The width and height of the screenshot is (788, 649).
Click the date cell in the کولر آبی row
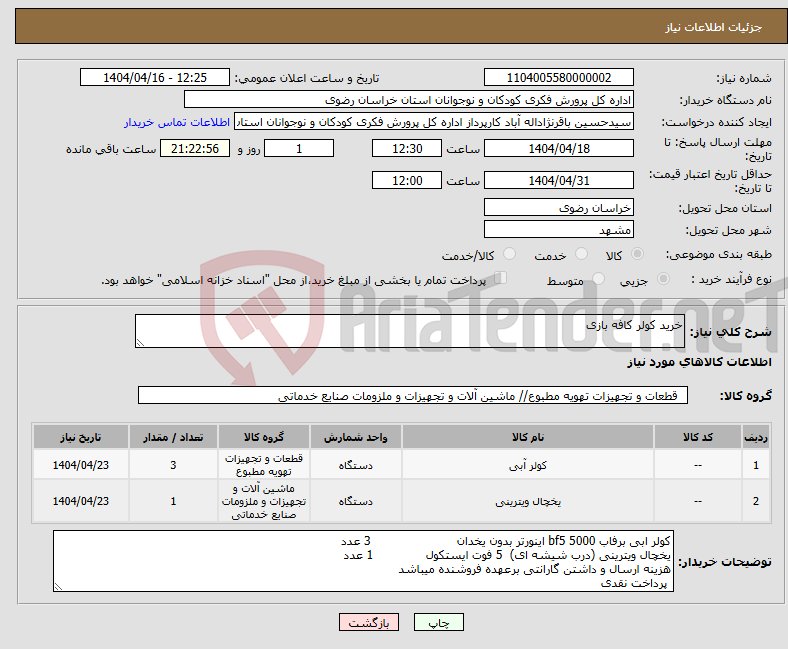point(80,465)
